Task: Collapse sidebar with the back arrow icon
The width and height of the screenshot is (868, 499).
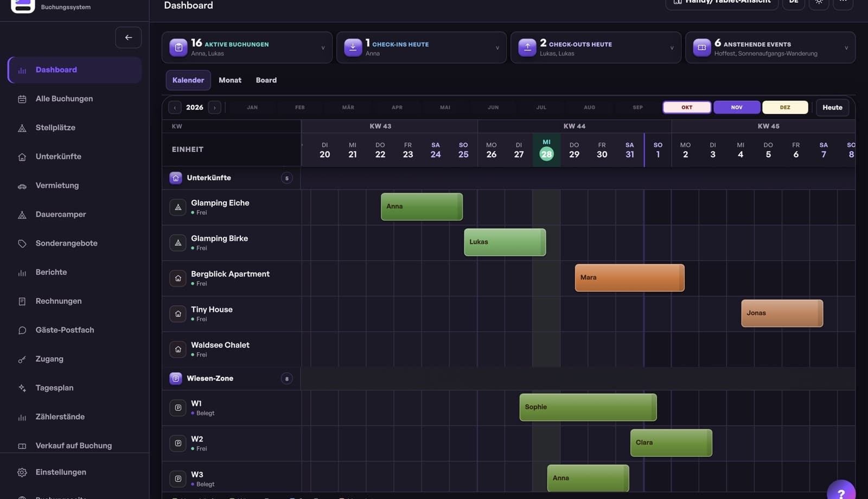Action: click(129, 37)
